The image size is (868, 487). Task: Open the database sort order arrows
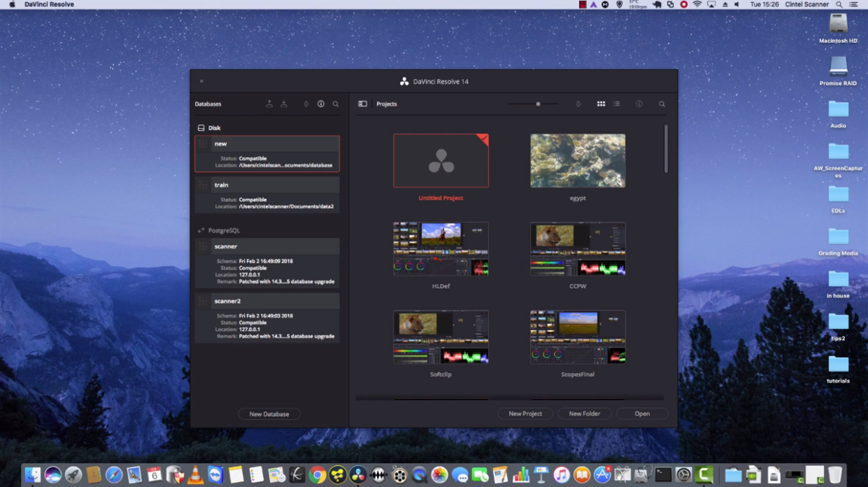coord(306,104)
